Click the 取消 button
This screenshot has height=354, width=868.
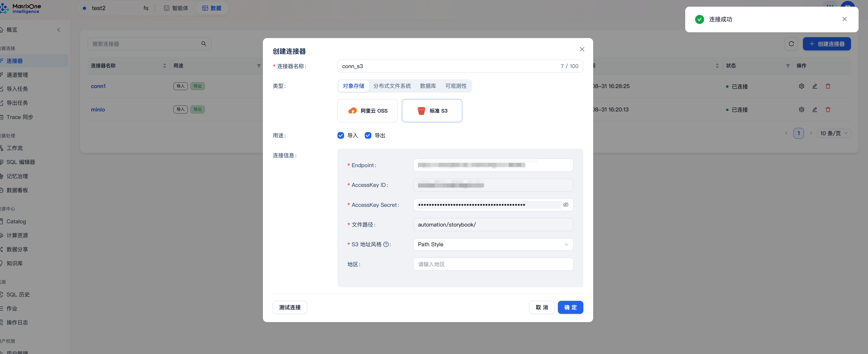(542, 307)
